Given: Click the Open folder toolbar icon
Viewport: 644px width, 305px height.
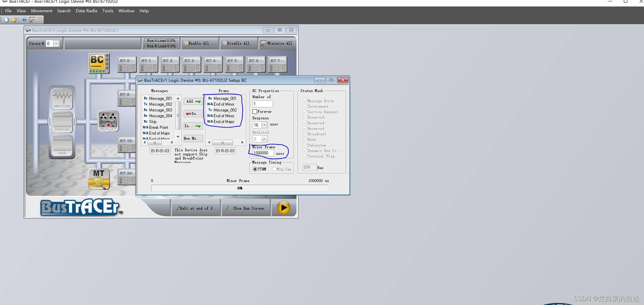Looking at the screenshot, I should click(14, 20).
